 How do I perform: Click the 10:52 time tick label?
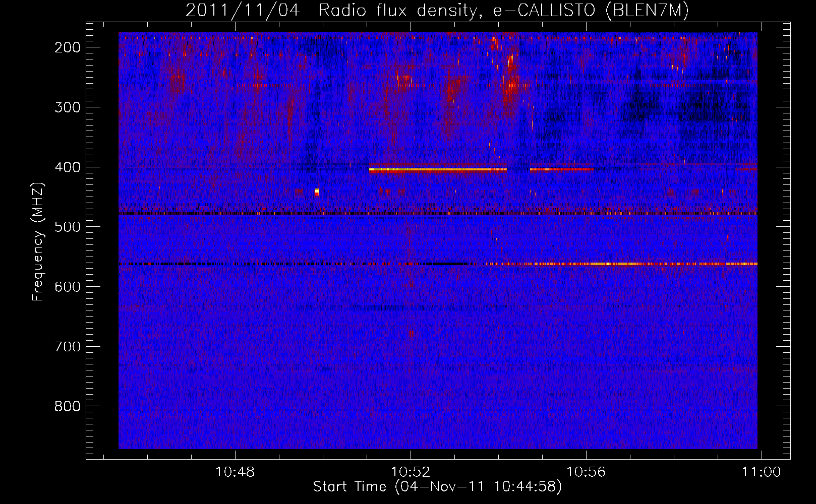[x=411, y=472]
